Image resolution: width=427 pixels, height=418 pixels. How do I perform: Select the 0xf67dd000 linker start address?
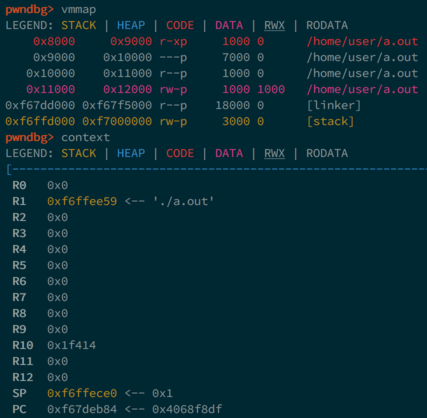click(x=40, y=105)
